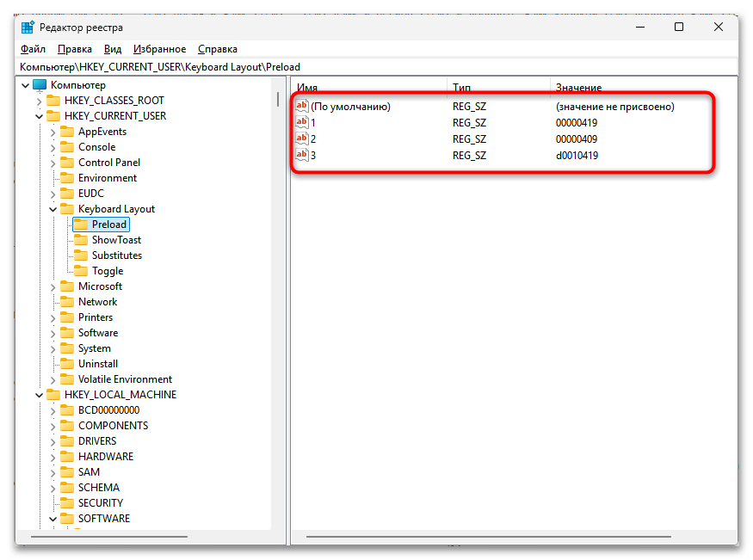Select the Environment folder icon
The image size is (753, 560).
tap(67, 177)
